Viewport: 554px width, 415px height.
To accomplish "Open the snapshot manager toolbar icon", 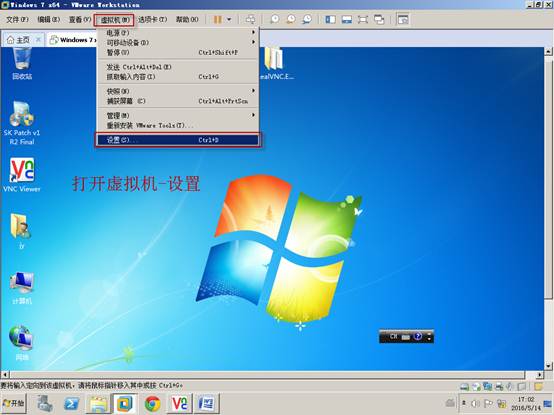I will pos(307,19).
